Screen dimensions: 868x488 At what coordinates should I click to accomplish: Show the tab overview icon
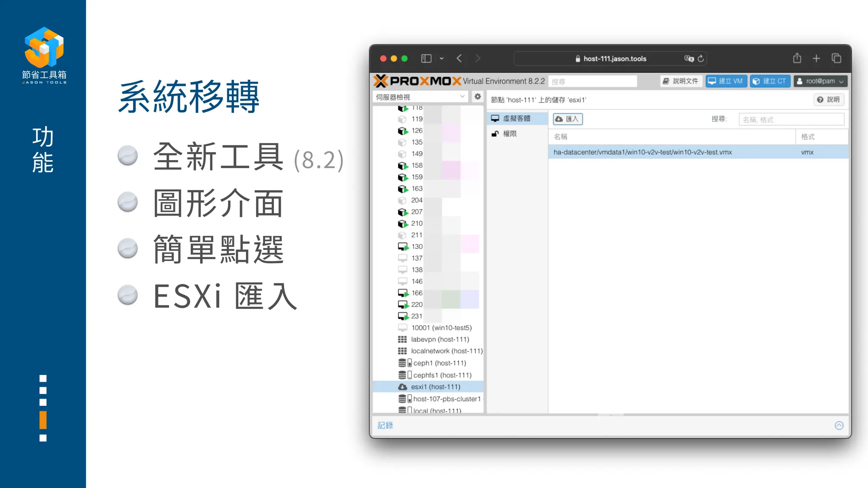pyautogui.click(x=836, y=58)
